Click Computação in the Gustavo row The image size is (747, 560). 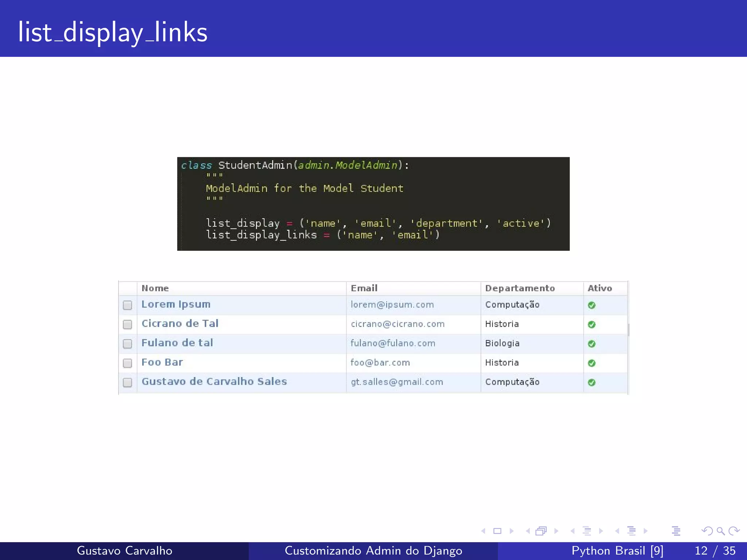pos(512,382)
